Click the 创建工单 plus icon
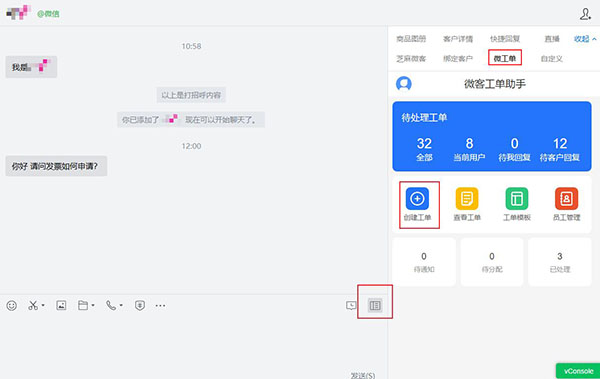Viewport: 600px width, 379px height. 417,199
